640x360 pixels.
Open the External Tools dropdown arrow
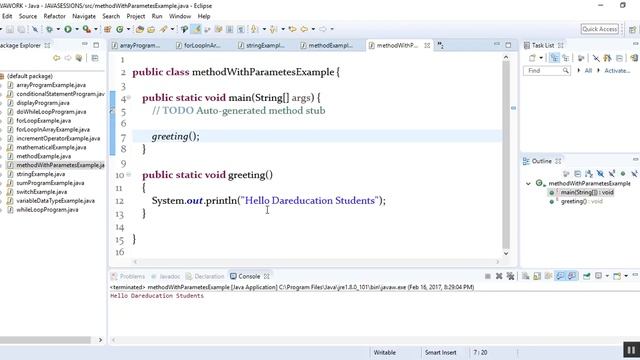pyautogui.click(x=96, y=29)
